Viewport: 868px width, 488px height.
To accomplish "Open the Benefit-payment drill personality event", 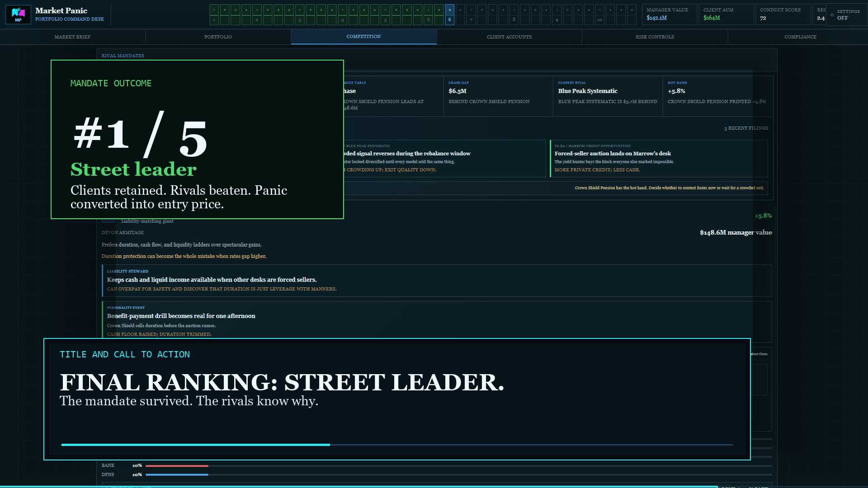I will tap(437, 320).
